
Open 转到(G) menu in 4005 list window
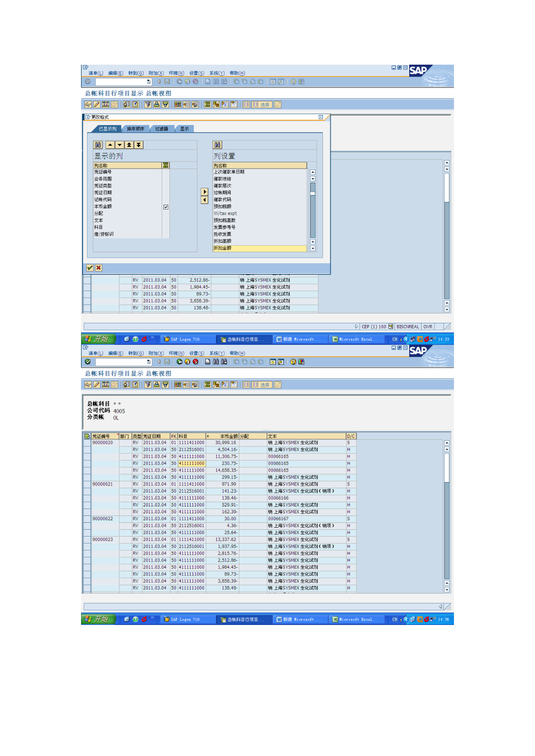136,353
